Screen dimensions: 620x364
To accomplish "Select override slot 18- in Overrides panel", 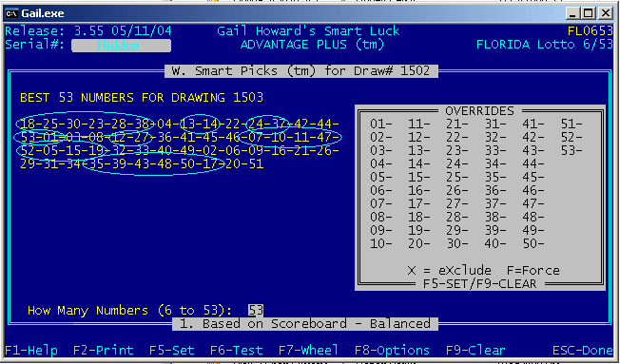I will (419, 217).
